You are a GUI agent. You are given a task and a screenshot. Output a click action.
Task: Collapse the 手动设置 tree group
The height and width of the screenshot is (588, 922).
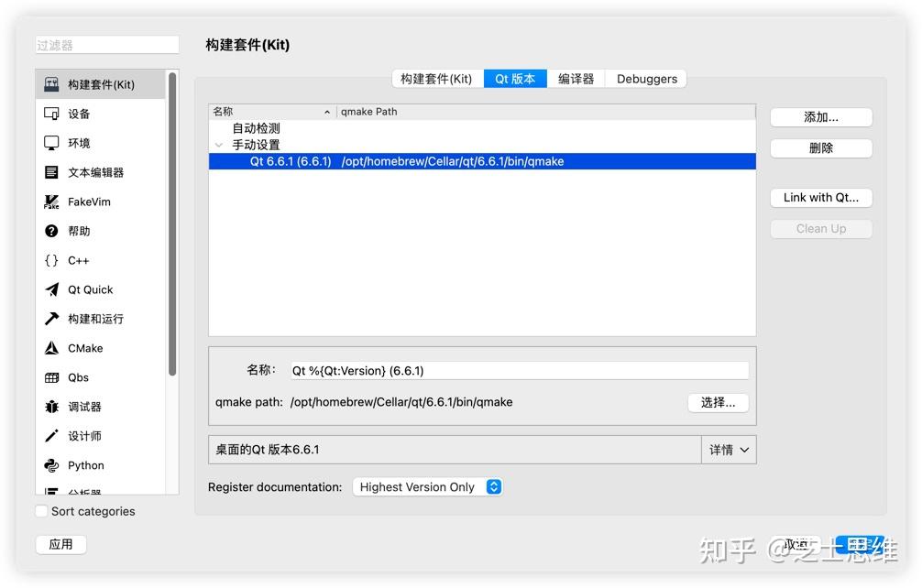click(219, 145)
